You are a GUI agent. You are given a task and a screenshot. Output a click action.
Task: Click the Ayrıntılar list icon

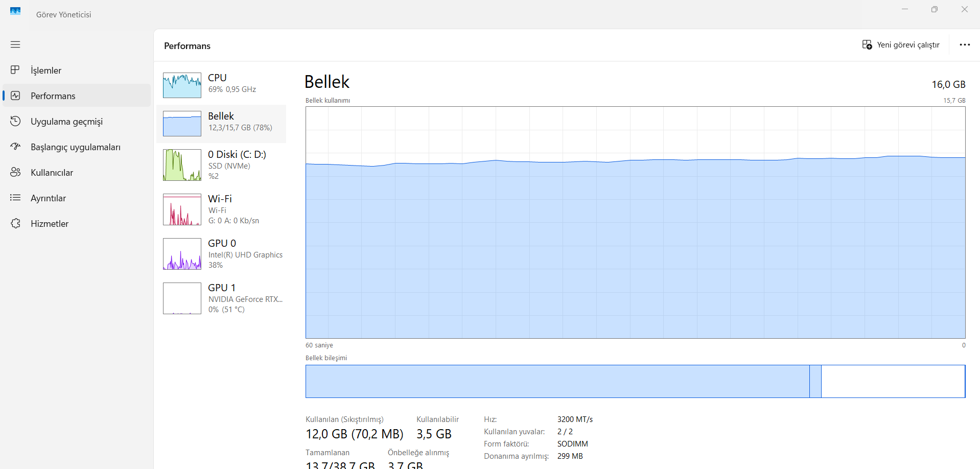pyautogui.click(x=15, y=198)
